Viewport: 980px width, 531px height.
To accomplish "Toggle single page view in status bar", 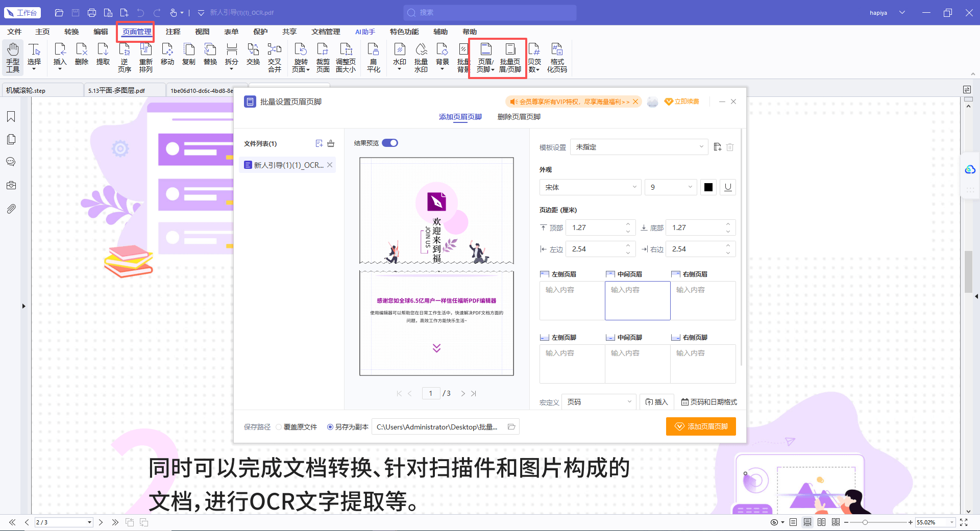I will 793,522.
